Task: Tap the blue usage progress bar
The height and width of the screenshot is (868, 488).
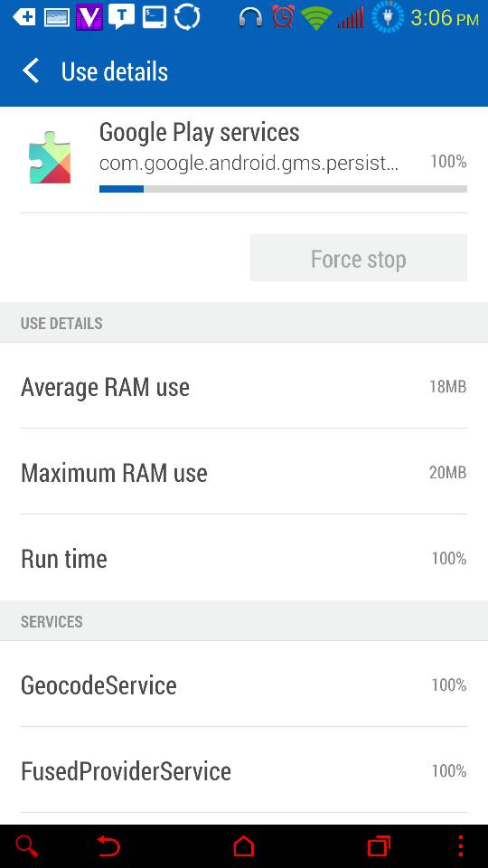Action: tap(283, 189)
